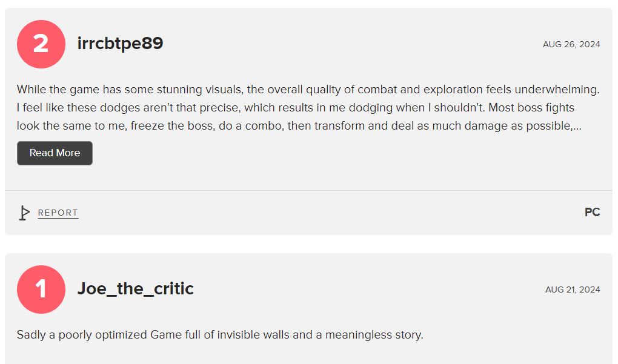
Task: Click the words 'meaningless story' in Joe's review
Action: tap(374, 335)
